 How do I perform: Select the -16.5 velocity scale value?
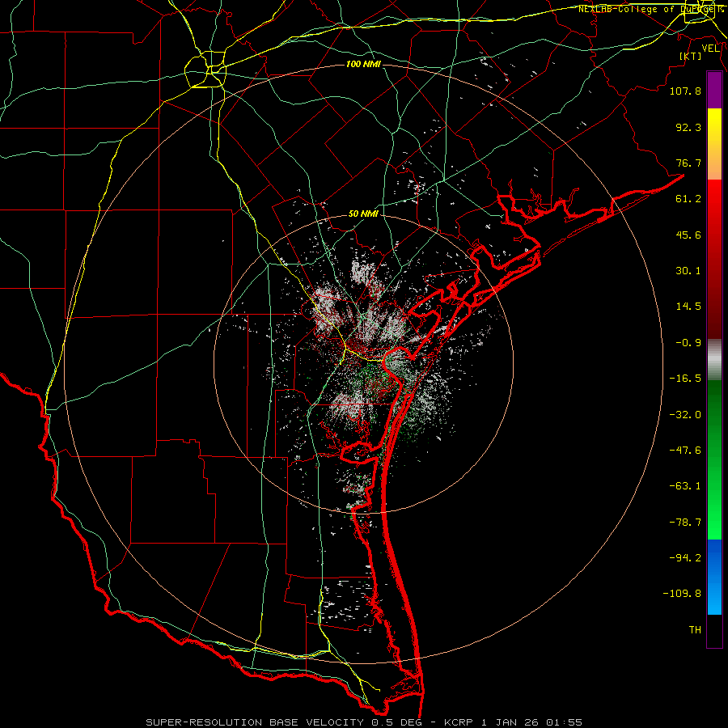[685, 379]
